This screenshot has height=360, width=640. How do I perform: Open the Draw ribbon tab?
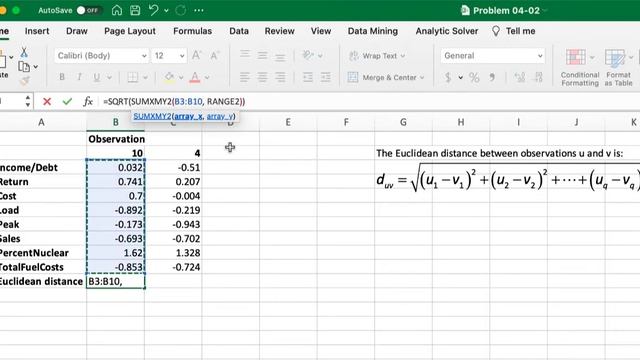coord(77,31)
